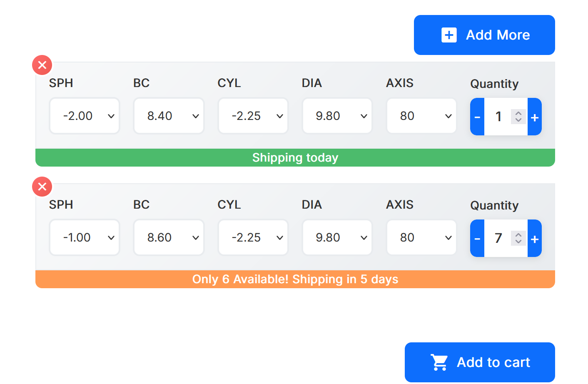Click the spinner arrows in first quantity field
This screenshot has height=384, width=588.
pos(518,117)
